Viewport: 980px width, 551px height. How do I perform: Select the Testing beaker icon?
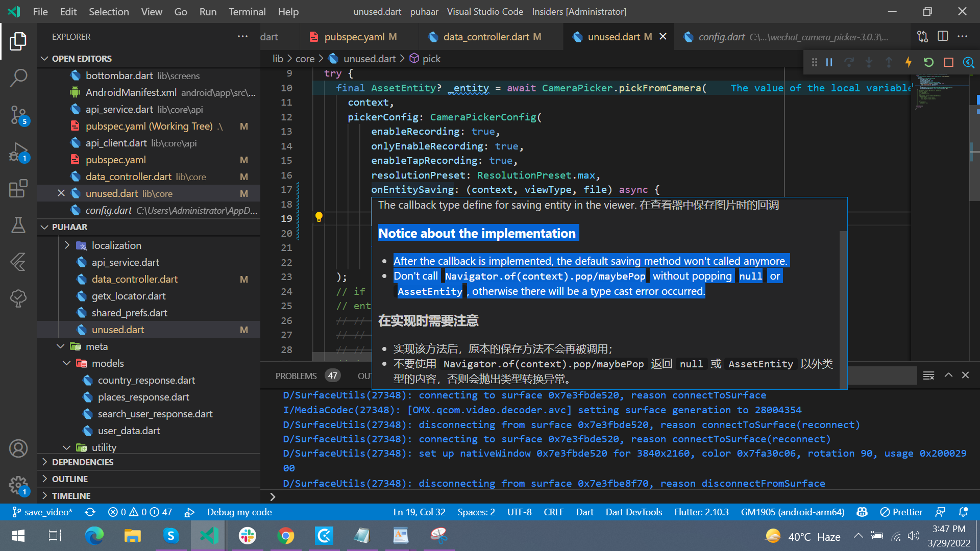coord(18,226)
